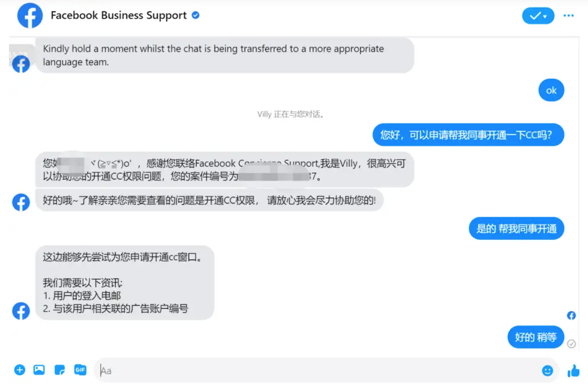Click Facebook Business Support profile logo
The height and width of the screenshot is (387, 588).
tap(30, 16)
